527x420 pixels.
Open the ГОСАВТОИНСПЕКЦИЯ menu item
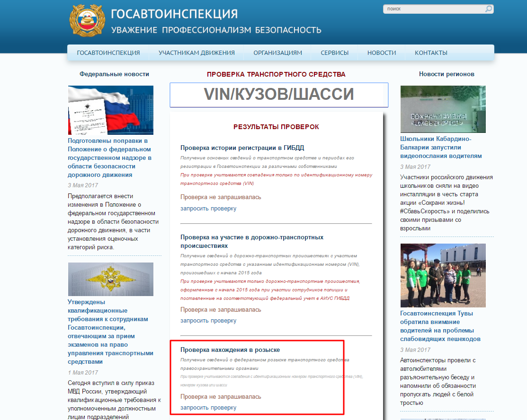pyautogui.click(x=108, y=52)
